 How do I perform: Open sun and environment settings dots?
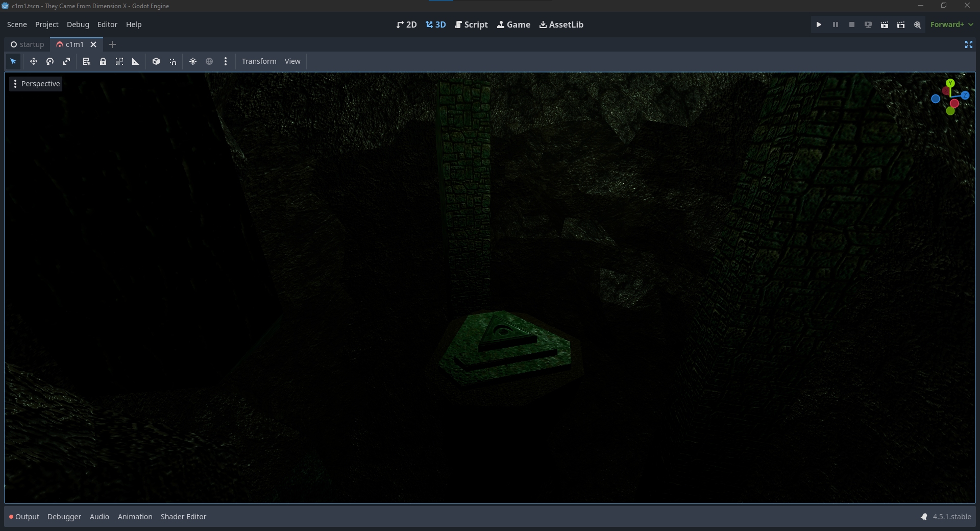226,61
